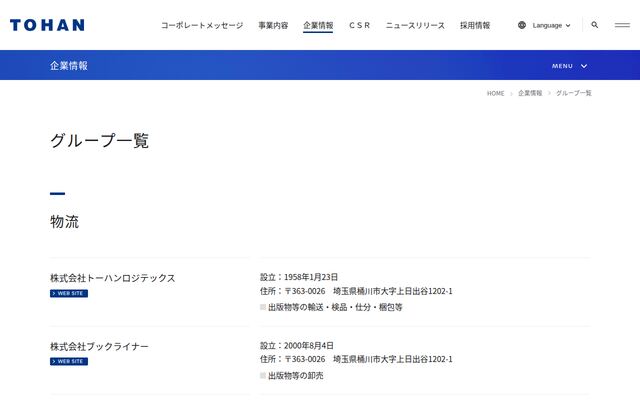Image resolution: width=640 pixels, height=400 pixels.
Task: Open 採用情報 in the navigation
Action: click(x=475, y=25)
